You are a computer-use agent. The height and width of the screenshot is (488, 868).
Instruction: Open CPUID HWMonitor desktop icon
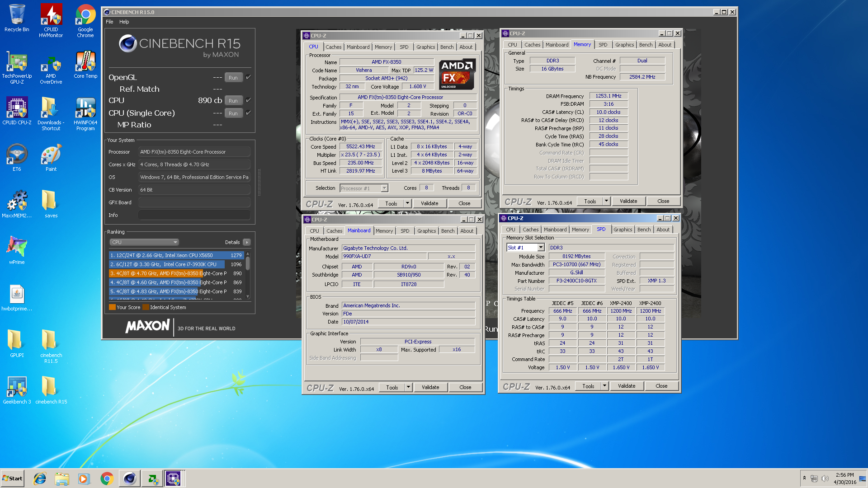tap(51, 20)
